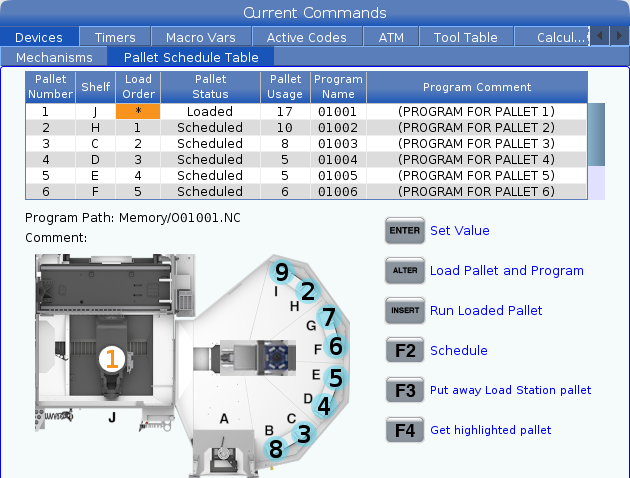630x478 pixels.
Task: Click 'Scheduled' status in pallet 4 row
Action: click(x=210, y=159)
